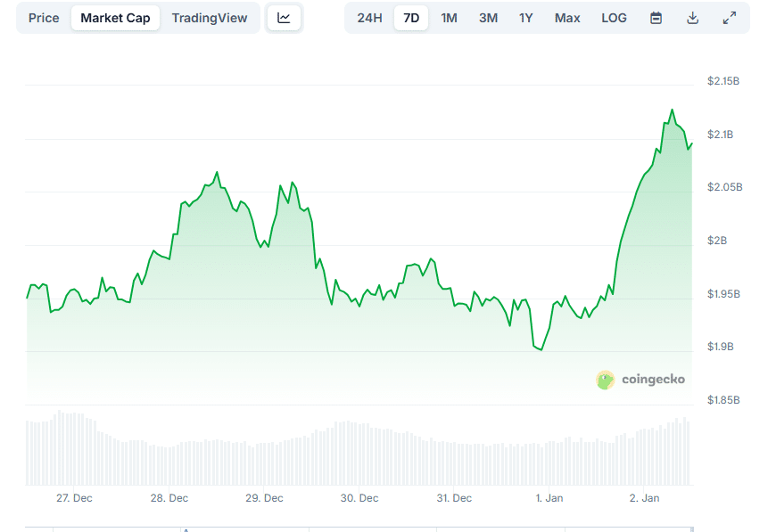
Task: Toggle the LOG scale option
Action: (x=614, y=18)
